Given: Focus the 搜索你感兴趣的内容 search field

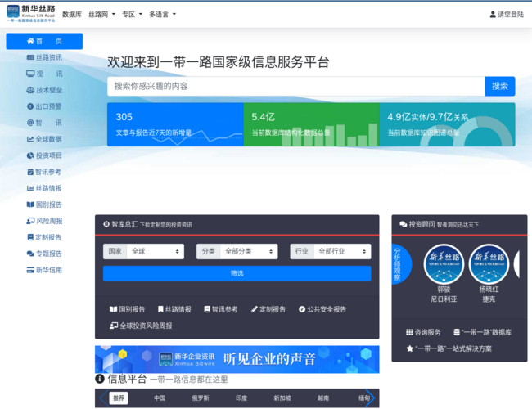Looking at the screenshot, I should click(x=295, y=86).
